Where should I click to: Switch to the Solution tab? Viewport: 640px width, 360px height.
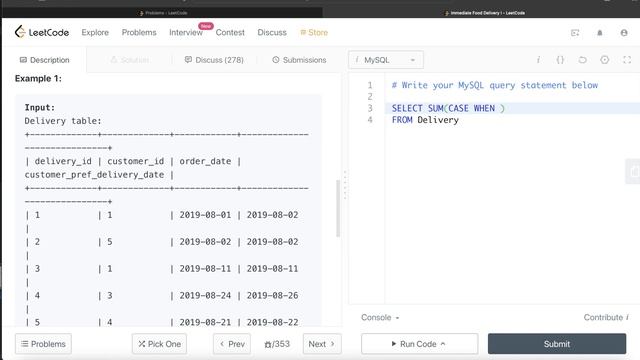130,60
